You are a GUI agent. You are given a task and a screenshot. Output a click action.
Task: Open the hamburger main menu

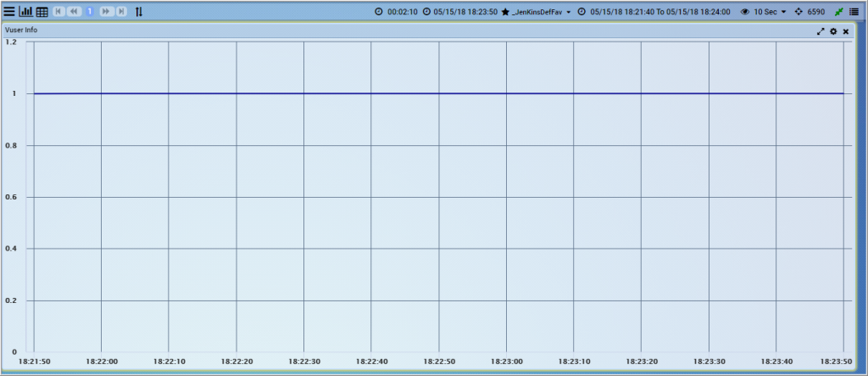(x=9, y=11)
